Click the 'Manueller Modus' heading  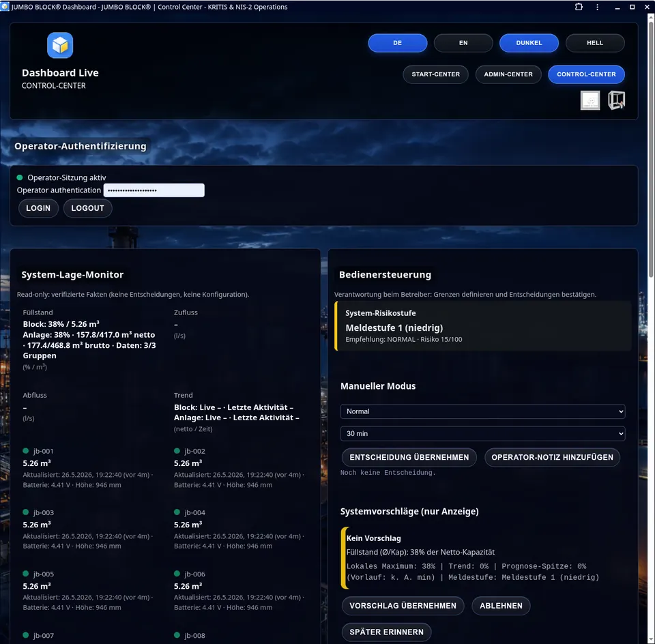point(377,386)
